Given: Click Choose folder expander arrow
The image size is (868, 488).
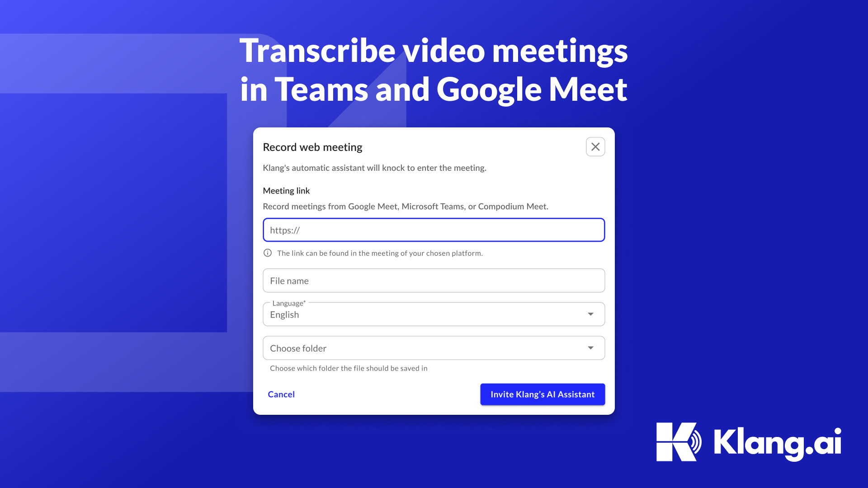Looking at the screenshot, I should pyautogui.click(x=591, y=348).
